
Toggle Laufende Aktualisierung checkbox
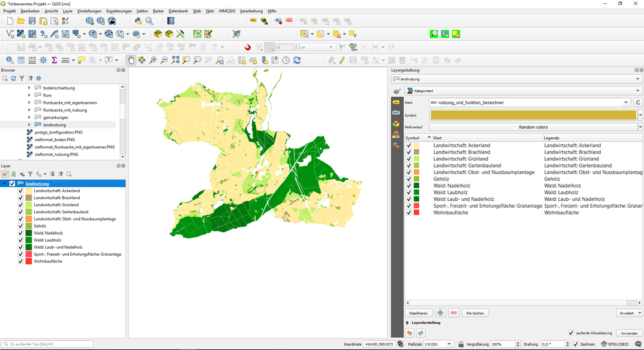(571, 333)
